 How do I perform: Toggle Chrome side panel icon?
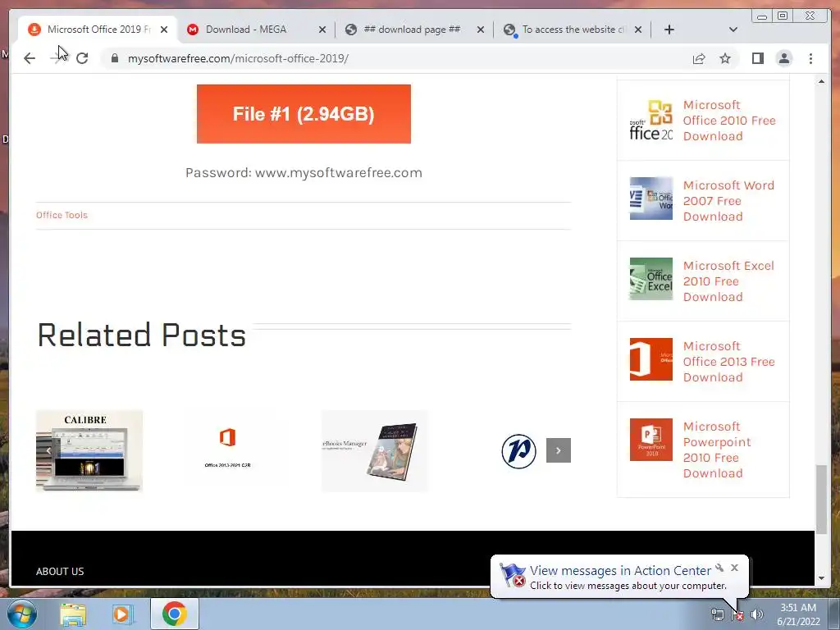(757, 58)
